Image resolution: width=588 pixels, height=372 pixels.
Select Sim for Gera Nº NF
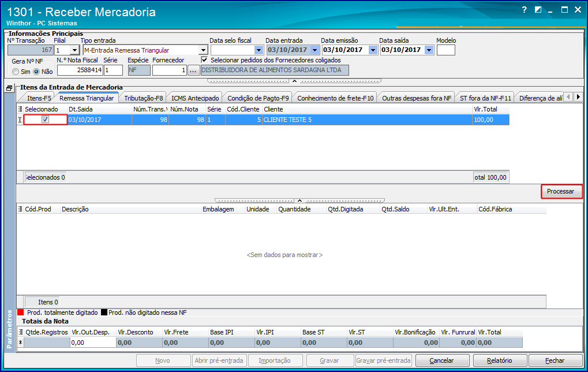pyautogui.click(x=16, y=72)
